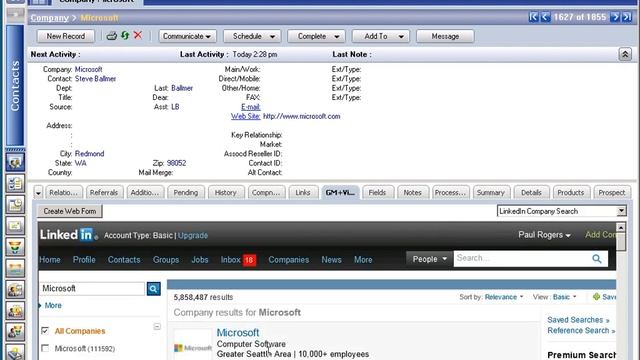Click the LinkedIn Upgrade link

tap(193, 236)
